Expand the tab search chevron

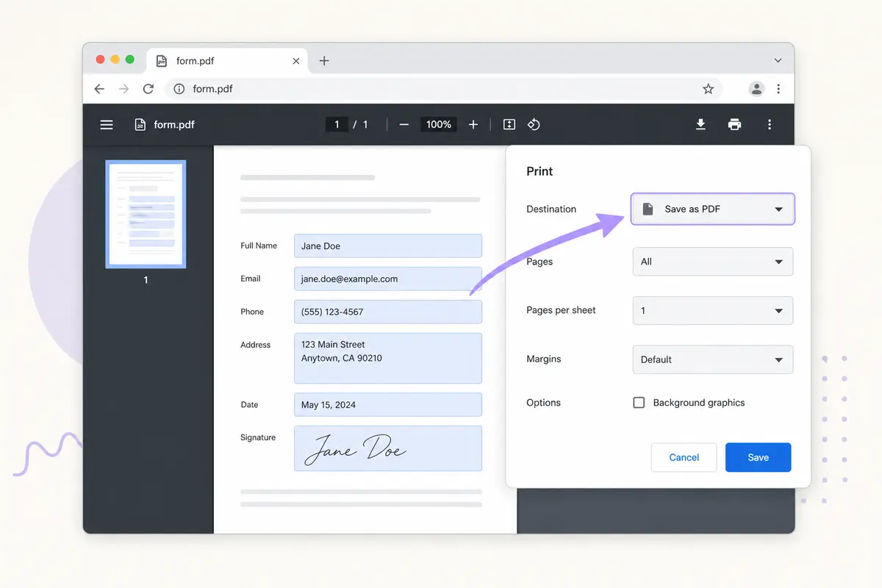coord(778,60)
